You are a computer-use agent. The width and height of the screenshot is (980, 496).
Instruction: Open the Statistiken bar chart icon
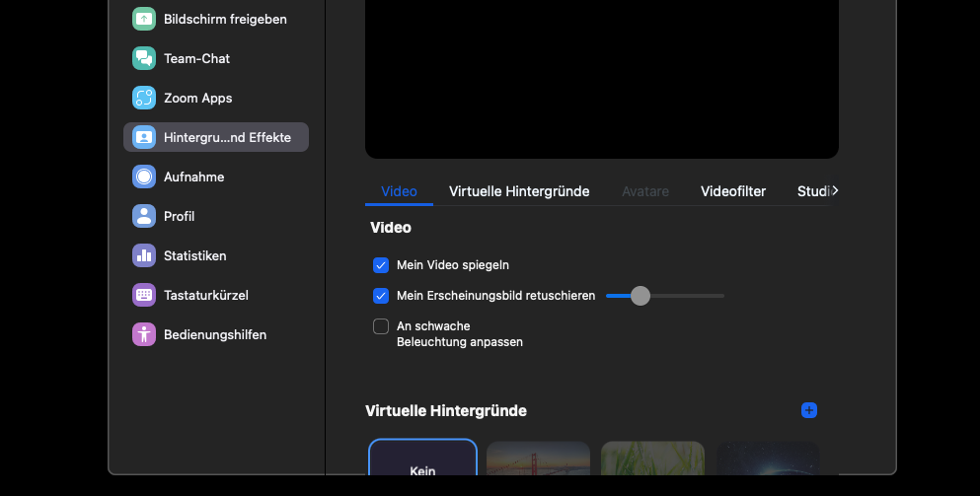click(x=144, y=255)
